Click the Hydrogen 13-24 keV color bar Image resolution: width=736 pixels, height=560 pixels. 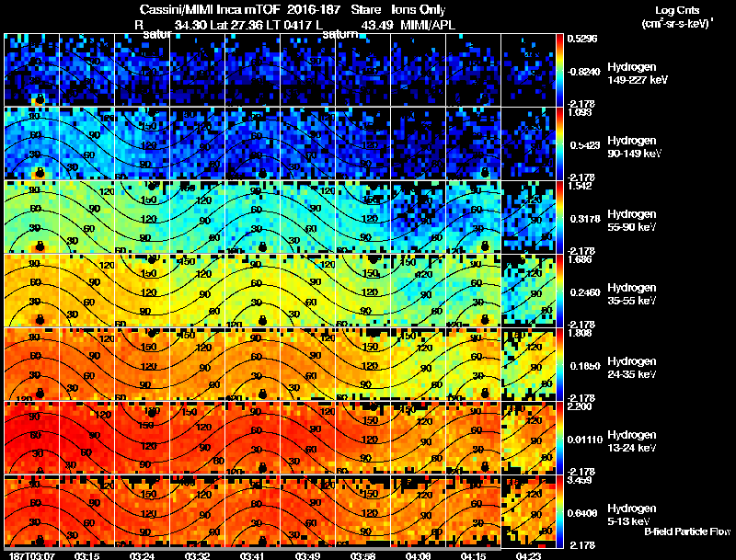[559, 438]
